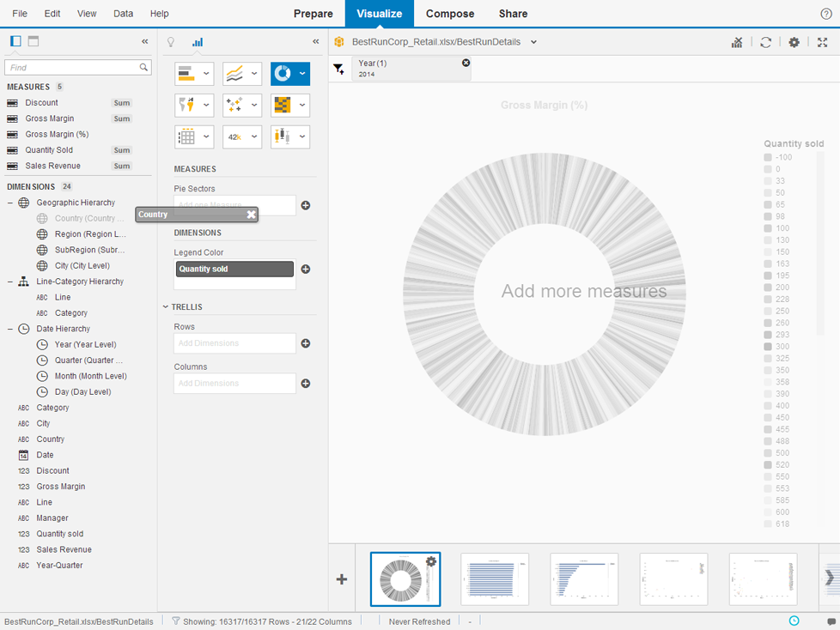Click legend color swatch for 520
The image size is (840, 630).
768,464
